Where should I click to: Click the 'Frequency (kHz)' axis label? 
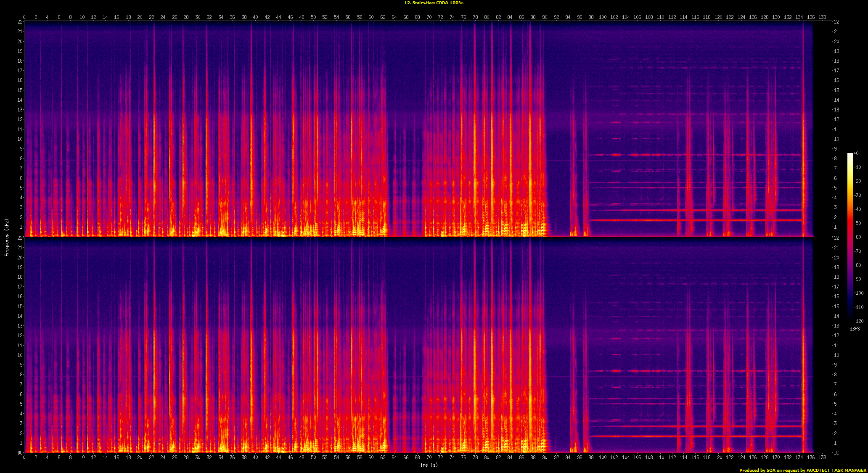click(7, 237)
